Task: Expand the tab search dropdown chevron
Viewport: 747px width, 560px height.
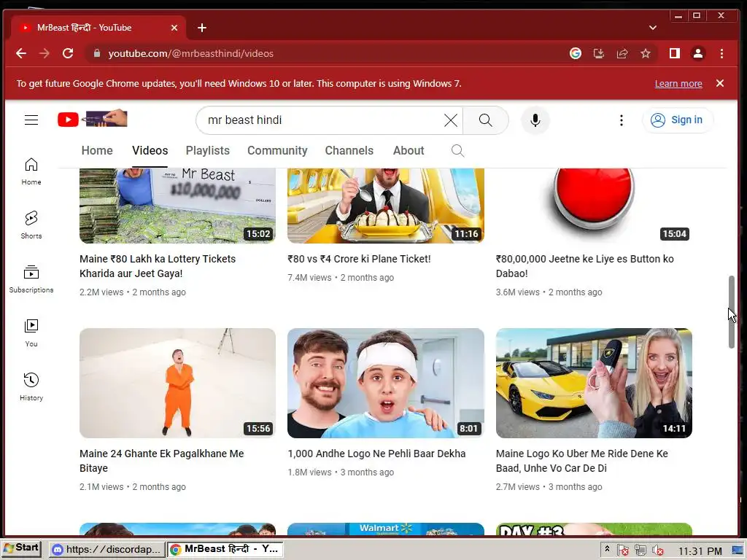Action: (653, 28)
